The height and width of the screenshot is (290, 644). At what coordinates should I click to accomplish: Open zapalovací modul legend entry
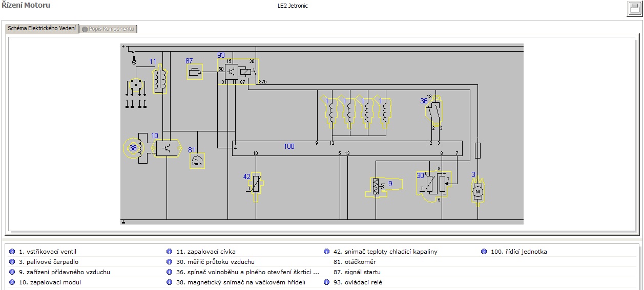click(50, 282)
